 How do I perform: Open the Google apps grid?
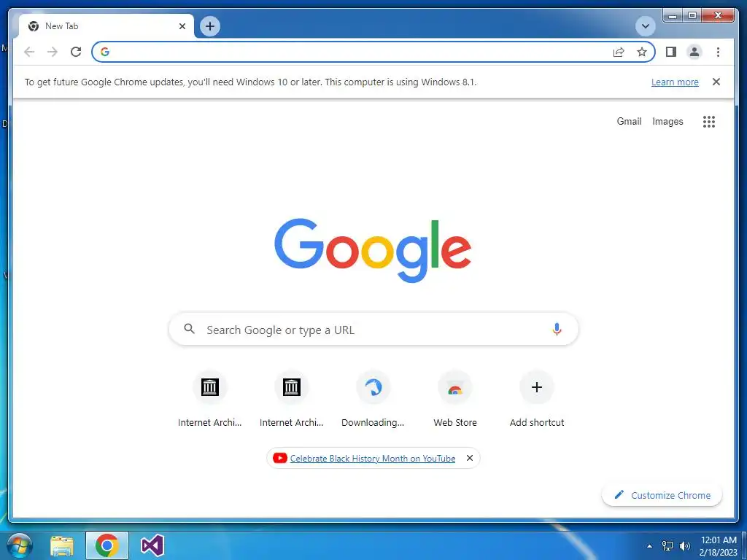coord(709,122)
